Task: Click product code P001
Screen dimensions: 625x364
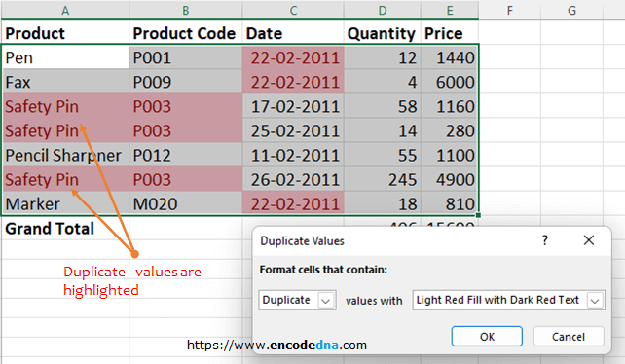Action: [186, 57]
